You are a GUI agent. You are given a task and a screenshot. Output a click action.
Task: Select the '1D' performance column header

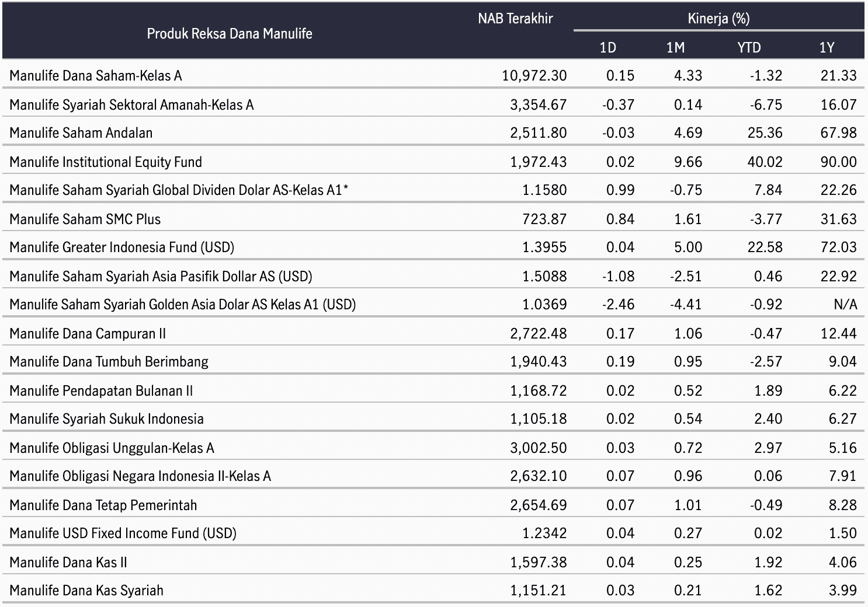(608, 47)
